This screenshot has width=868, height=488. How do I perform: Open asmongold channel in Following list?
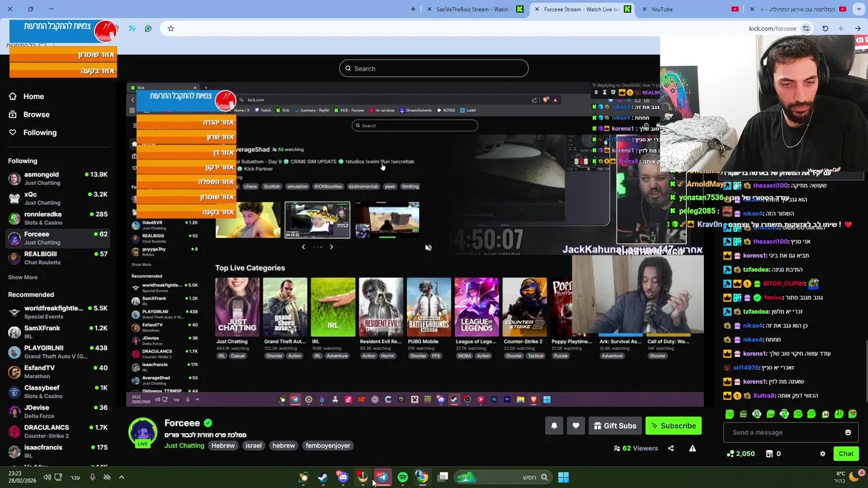click(58, 178)
